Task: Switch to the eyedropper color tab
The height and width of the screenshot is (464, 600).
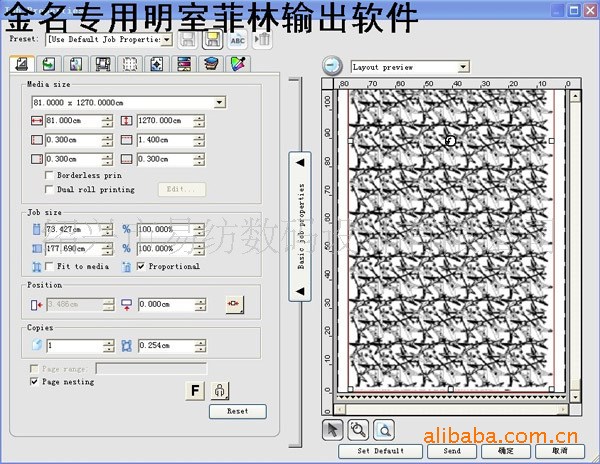Action: tap(237, 64)
